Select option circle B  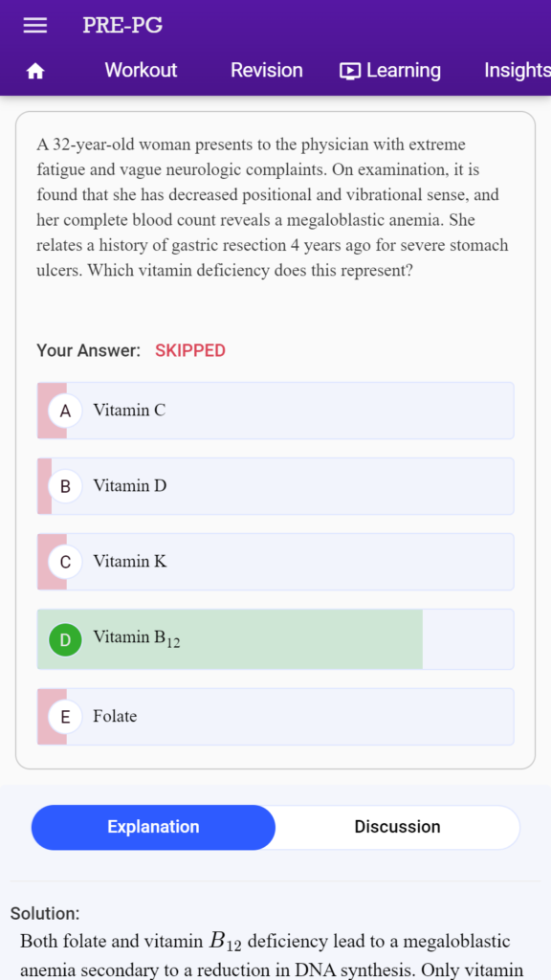tap(65, 486)
